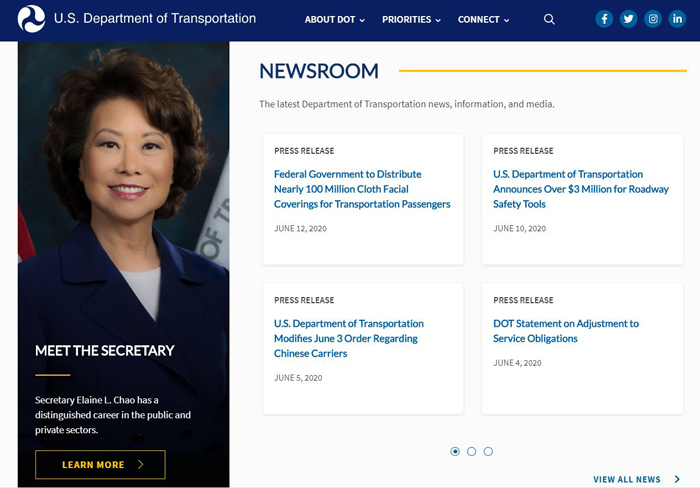Go to U.S. Department of Transportation home title
Screen dimensions: 700x488
pyautogui.click(x=155, y=18)
